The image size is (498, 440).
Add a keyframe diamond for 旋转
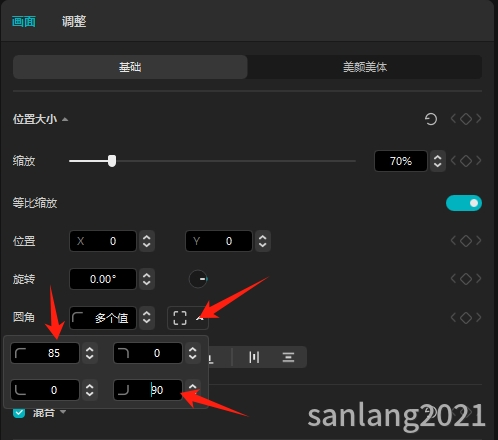pos(466,279)
